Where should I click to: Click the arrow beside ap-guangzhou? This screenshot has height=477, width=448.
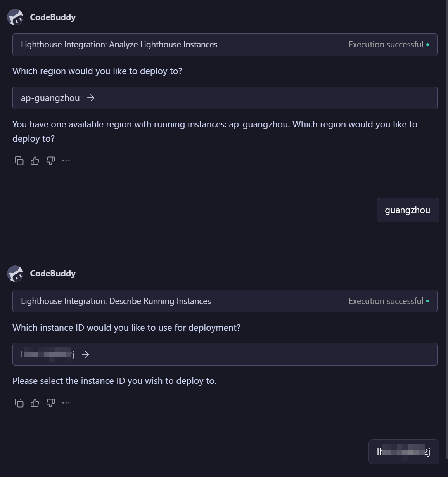point(91,98)
